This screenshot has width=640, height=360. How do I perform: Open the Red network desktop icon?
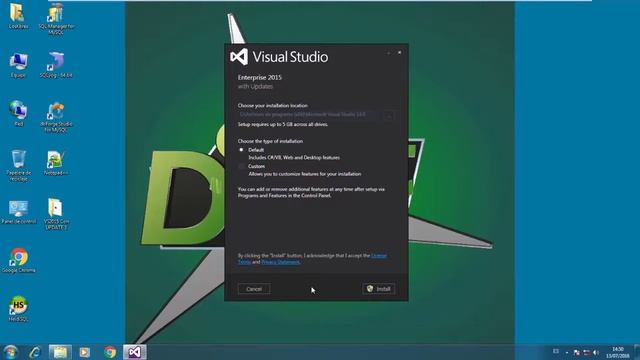click(18, 113)
